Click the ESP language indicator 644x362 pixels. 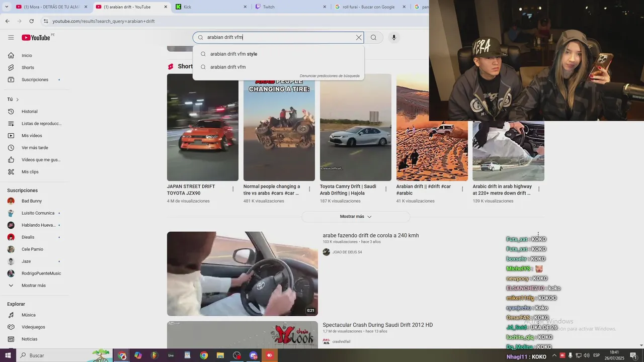click(x=596, y=355)
